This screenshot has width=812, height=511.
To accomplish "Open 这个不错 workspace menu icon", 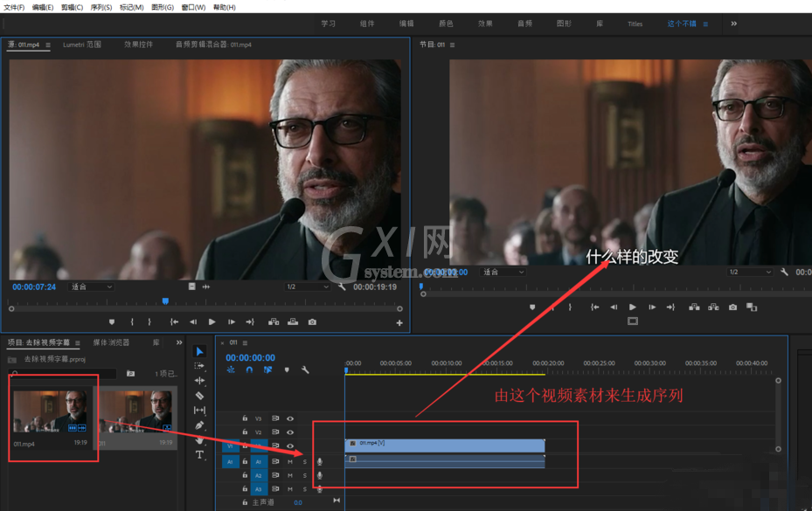I will (705, 24).
